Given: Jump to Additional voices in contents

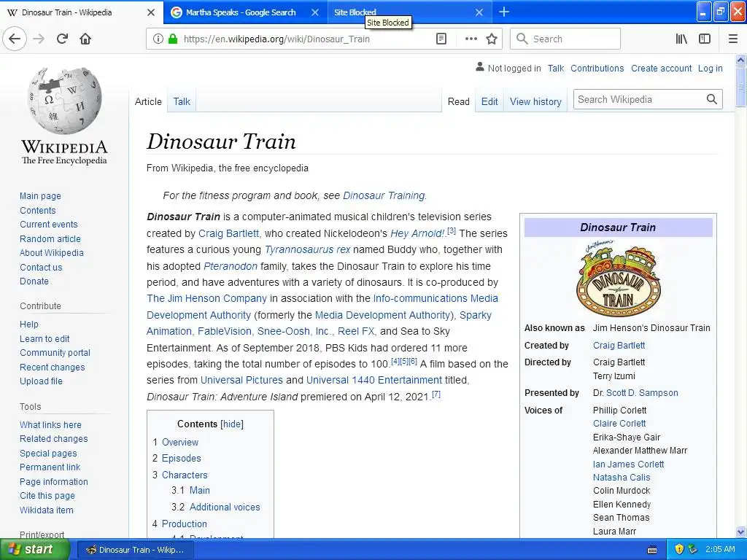Looking at the screenshot, I should tap(225, 507).
